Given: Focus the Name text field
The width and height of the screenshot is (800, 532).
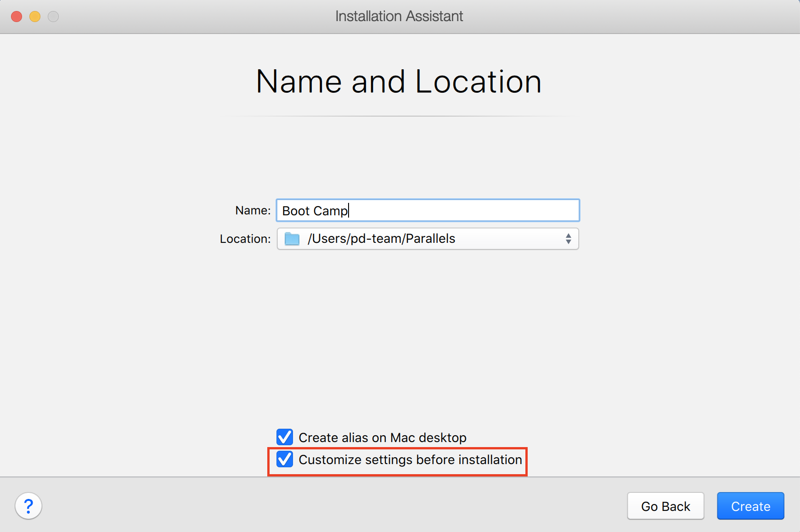Looking at the screenshot, I should pyautogui.click(x=459, y=210).
